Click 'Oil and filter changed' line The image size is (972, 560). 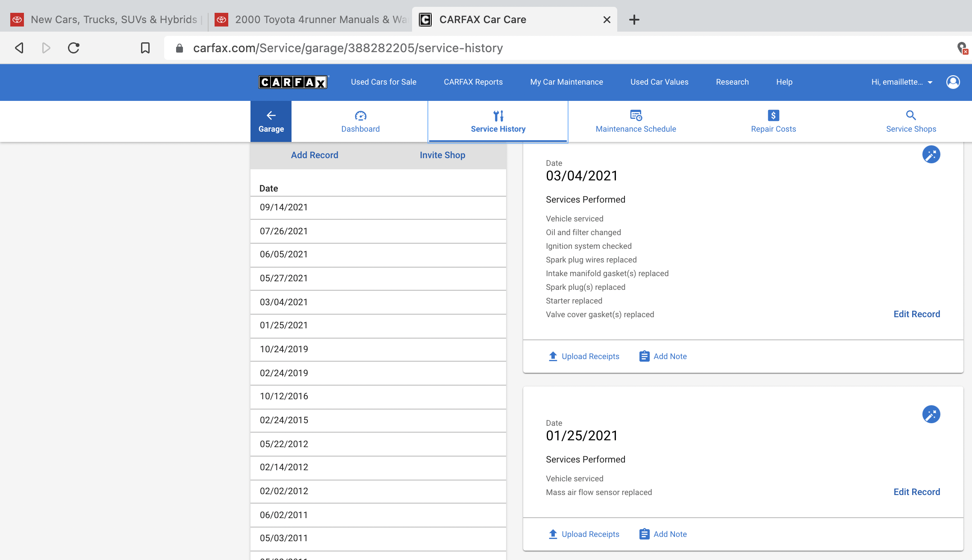coord(583,233)
